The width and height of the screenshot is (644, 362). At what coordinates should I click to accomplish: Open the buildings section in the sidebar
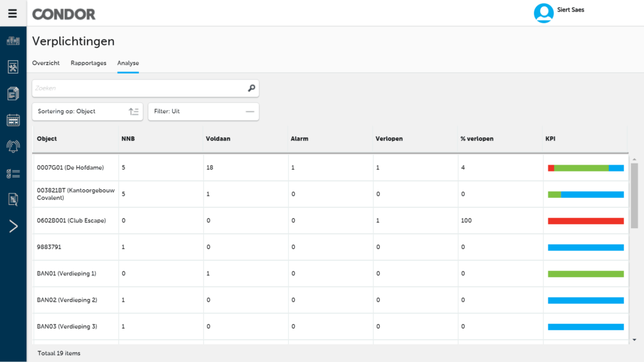pos(13,41)
